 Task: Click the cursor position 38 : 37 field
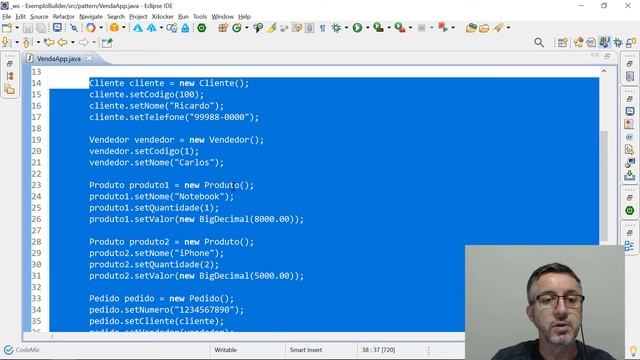(x=378, y=350)
